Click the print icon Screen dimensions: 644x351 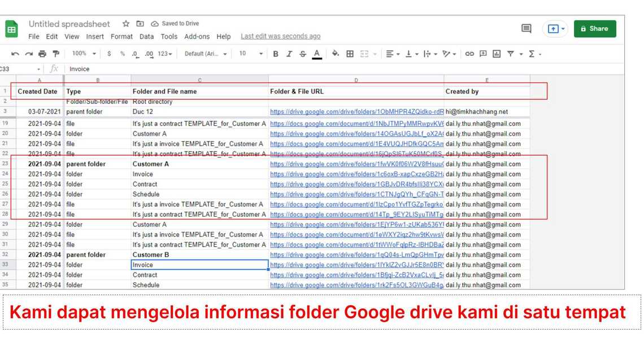point(42,54)
